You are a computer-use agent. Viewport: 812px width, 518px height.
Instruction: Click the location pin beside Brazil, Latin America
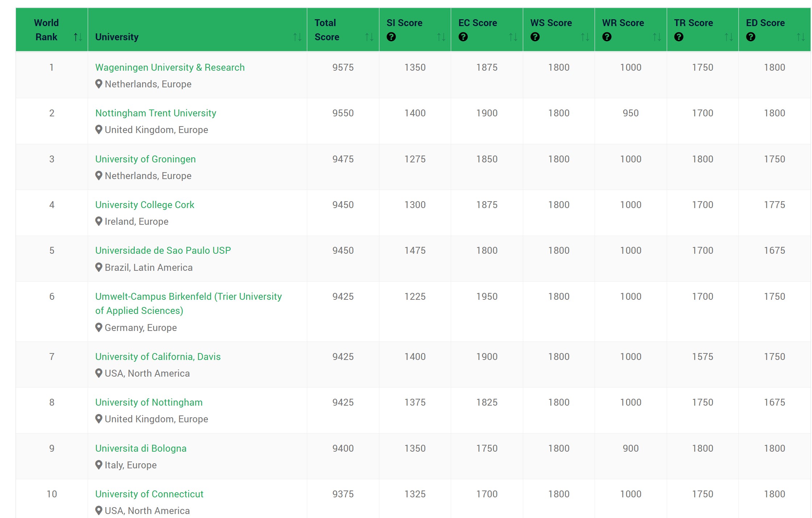tap(99, 268)
